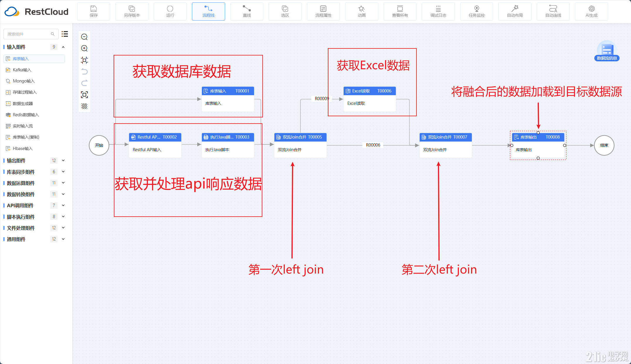631x364 pixels.
Task: Click the hatched grid toggle icon
Action: pyautogui.click(x=84, y=106)
